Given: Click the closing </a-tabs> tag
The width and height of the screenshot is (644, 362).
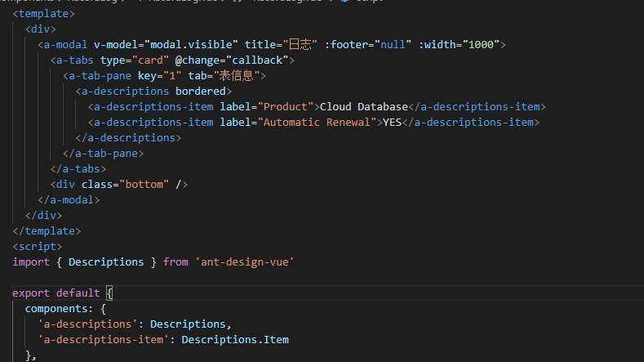Looking at the screenshot, I should tap(78, 168).
